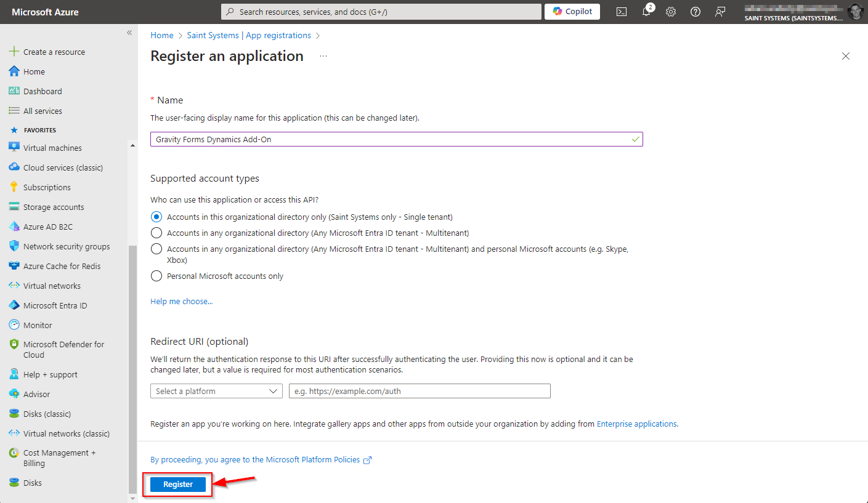
Task: Open Subscriptions label in sidebar
Action: [x=47, y=187]
